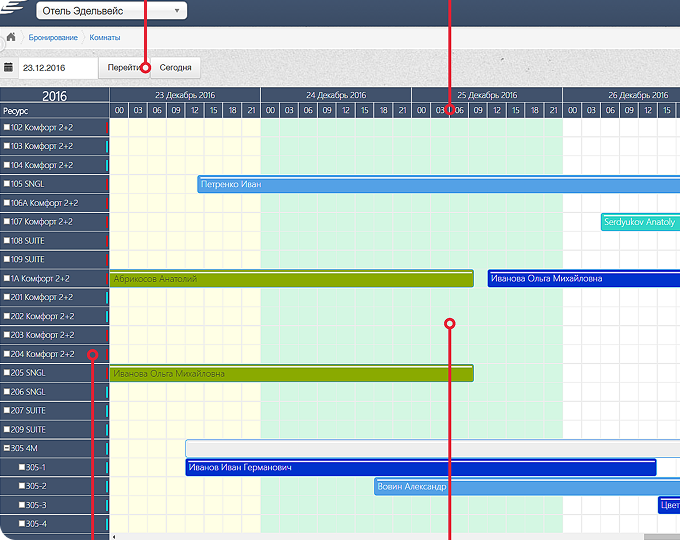Click the Цвет booking bar in row 305-3

(x=669, y=505)
